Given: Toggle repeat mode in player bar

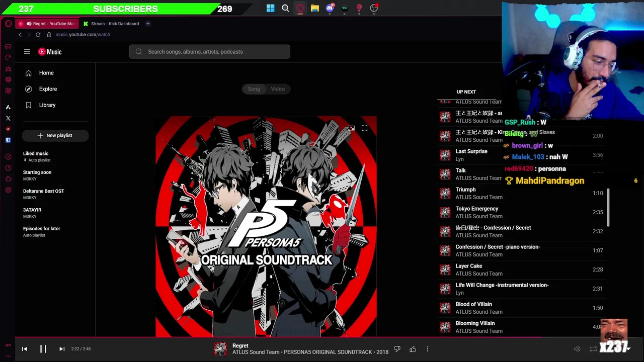Looking at the screenshot, I should tap(593, 349).
